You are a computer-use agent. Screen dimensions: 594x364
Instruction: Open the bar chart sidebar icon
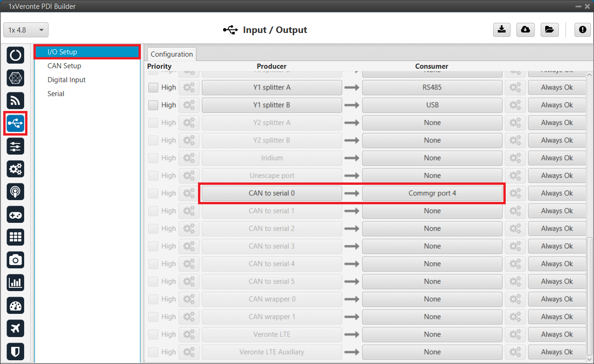(x=15, y=283)
